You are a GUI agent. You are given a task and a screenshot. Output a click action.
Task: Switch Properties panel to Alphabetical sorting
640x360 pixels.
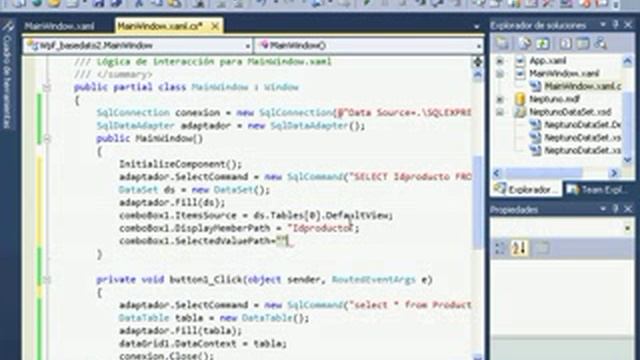tap(519, 248)
